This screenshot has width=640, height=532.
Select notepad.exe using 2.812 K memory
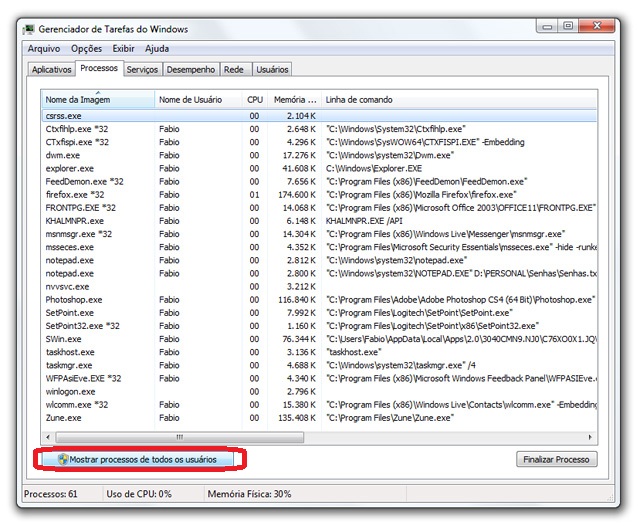click(x=319, y=260)
